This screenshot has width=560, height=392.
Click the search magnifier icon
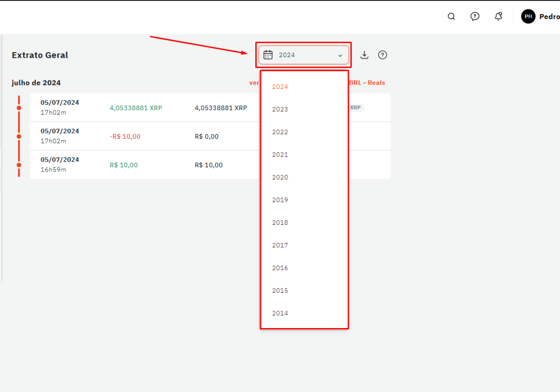tap(451, 16)
